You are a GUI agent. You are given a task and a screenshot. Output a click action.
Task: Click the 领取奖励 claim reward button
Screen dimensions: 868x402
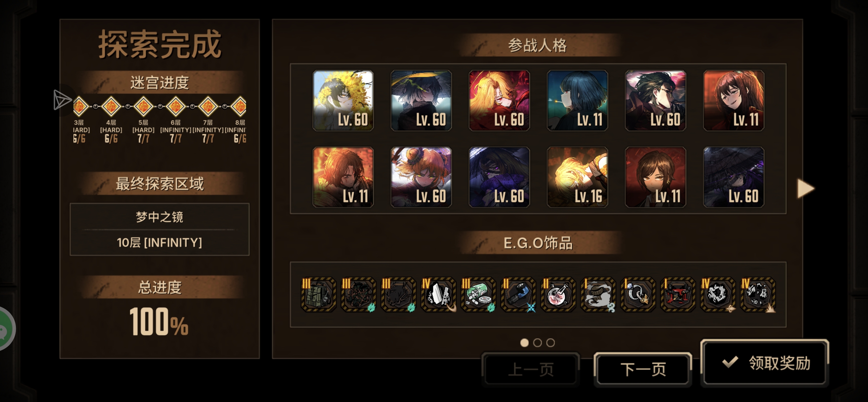click(764, 363)
